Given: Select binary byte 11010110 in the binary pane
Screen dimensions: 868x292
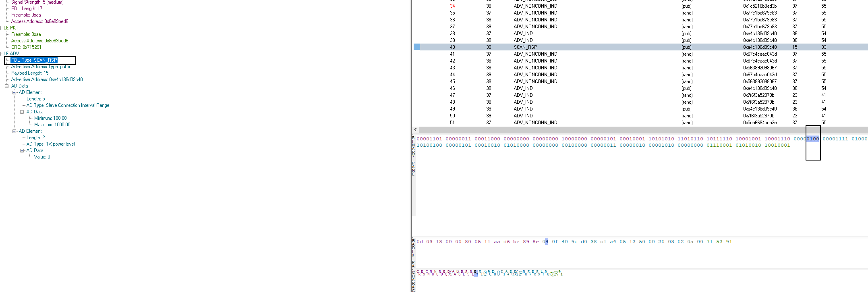Looking at the screenshot, I should coord(690,139).
